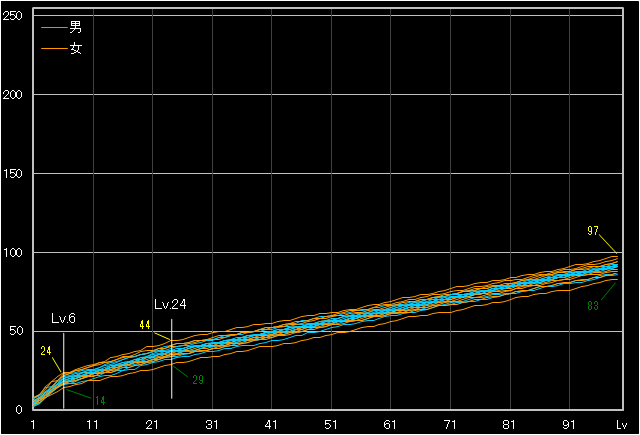Click the yellow value 97
Image resolution: width=640 pixels, height=435 pixels.
pyautogui.click(x=593, y=231)
